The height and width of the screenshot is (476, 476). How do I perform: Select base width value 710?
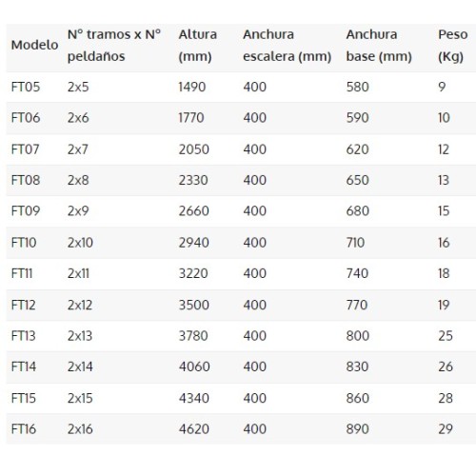(x=355, y=243)
